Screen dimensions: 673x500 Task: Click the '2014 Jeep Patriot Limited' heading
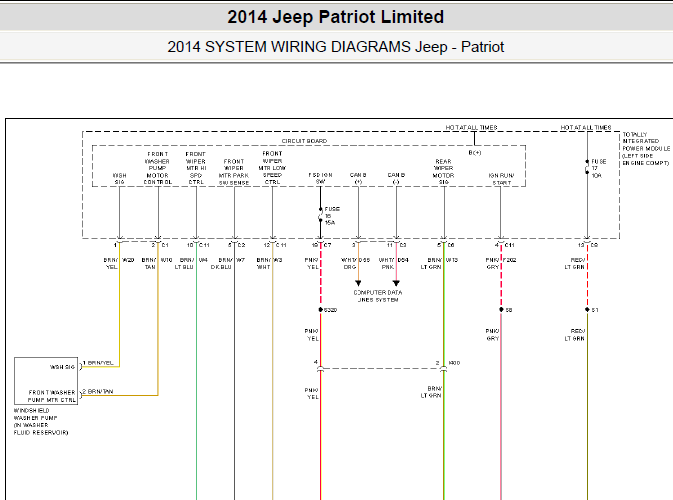coord(335,17)
